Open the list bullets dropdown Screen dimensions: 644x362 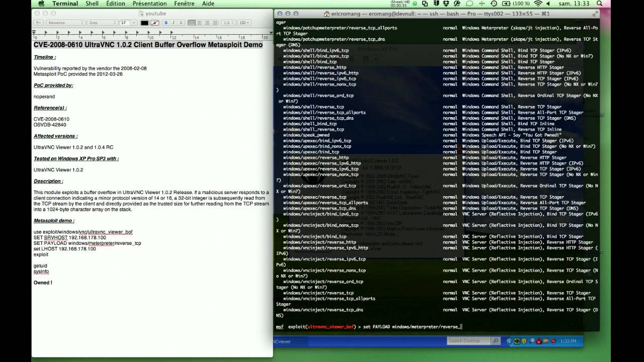[244, 23]
